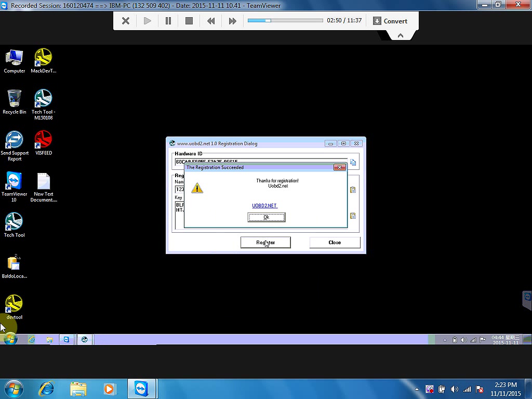Click the Hardware ID field
The image size is (532, 399).
(261, 162)
